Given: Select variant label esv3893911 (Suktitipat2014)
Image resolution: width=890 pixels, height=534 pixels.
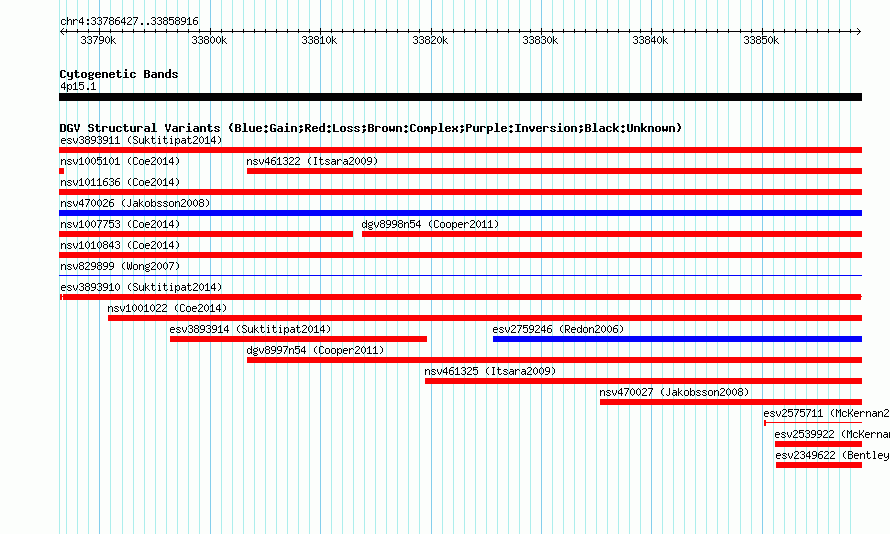Looking at the screenshot, I should click(x=141, y=140).
